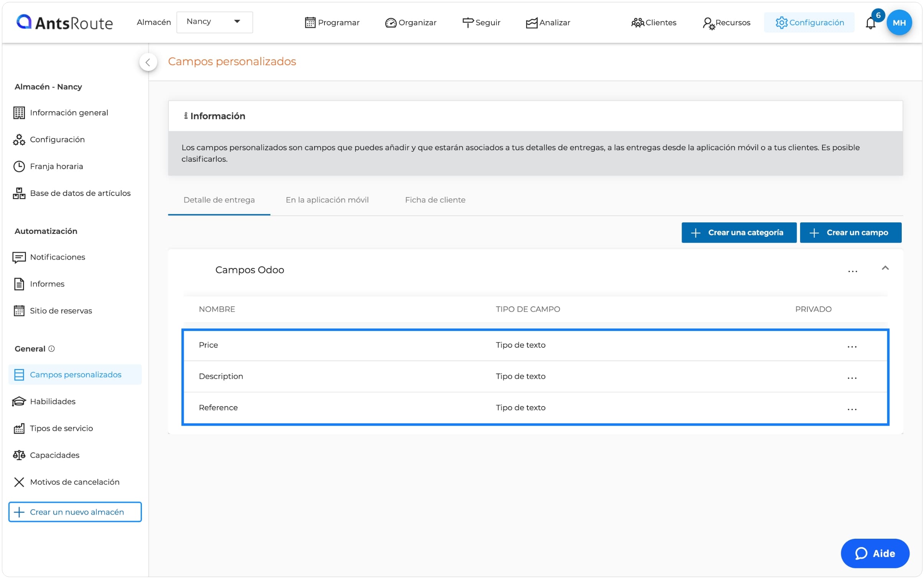Open the Analizar menu

[x=548, y=23]
